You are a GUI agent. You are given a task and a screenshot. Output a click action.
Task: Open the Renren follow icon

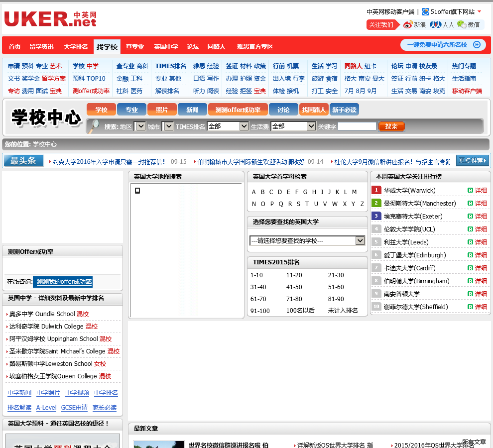tap(435, 24)
